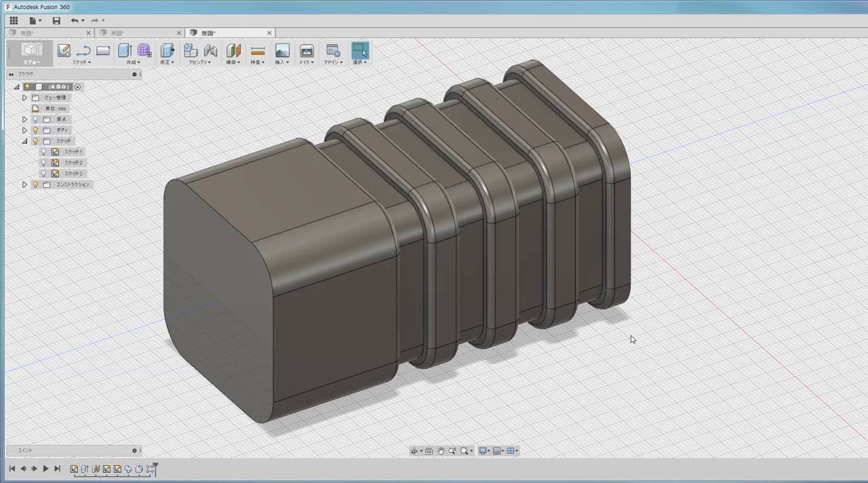Viewport: 868px width, 483px height.
Task: Select the extrude feature in the timeline
Action: [85, 469]
